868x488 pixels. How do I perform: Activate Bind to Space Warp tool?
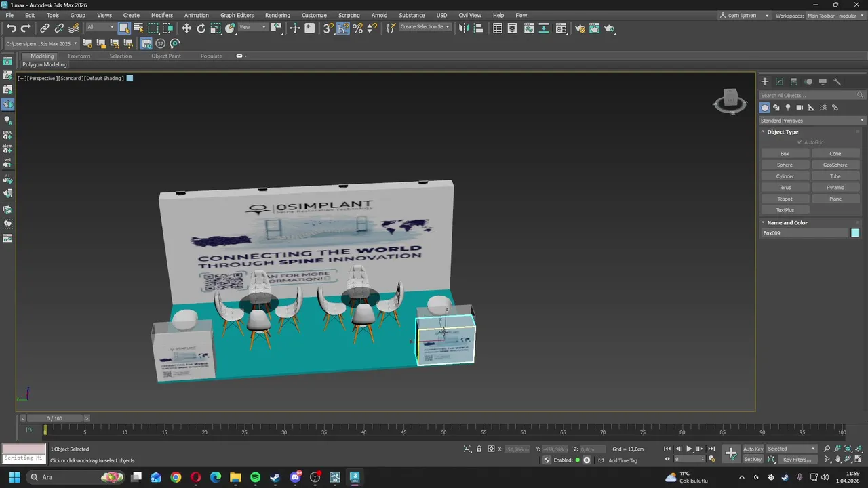73,28
